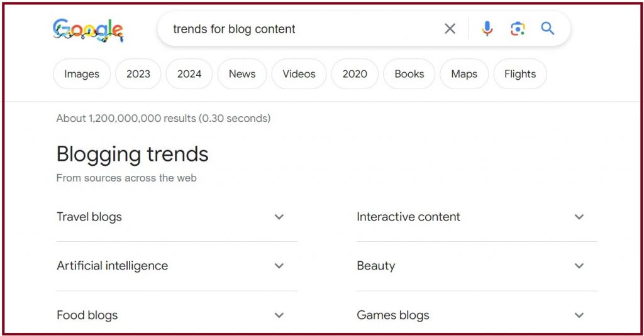
Task: Start voice search with microphone icon
Action: pyautogui.click(x=487, y=29)
